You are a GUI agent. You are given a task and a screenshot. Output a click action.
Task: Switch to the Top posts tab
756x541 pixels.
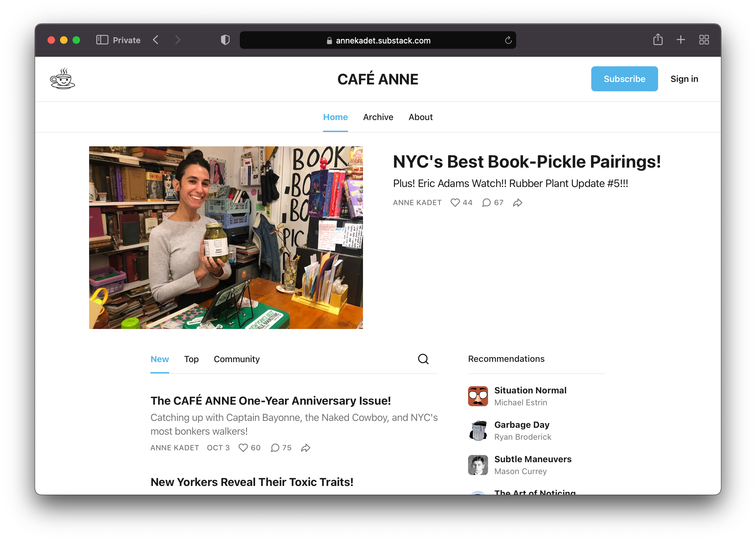click(191, 359)
